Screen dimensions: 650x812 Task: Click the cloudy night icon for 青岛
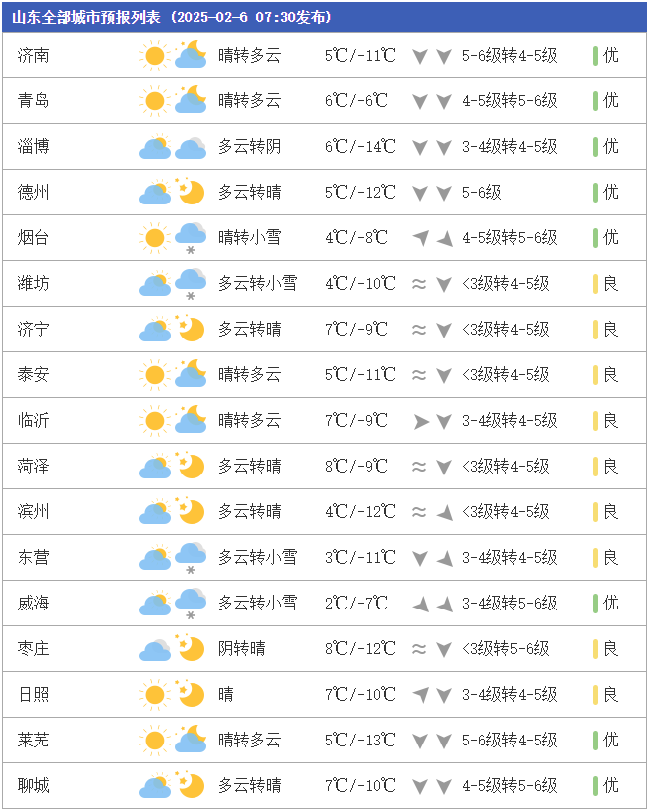click(x=191, y=101)
